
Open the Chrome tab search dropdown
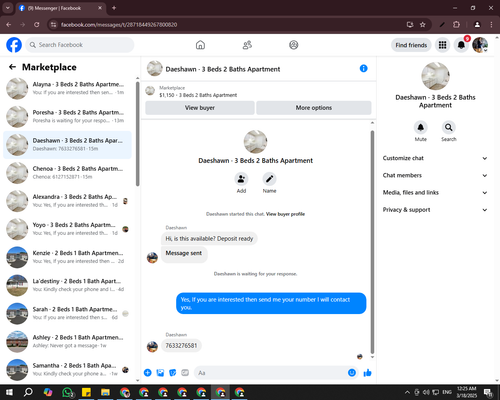pos(8,8)
